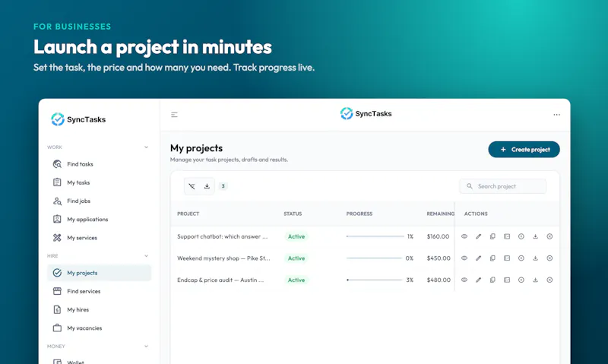The image size is (608, 364).
Task: Sort by the REMAINING column header
Action: pos(441,214)
